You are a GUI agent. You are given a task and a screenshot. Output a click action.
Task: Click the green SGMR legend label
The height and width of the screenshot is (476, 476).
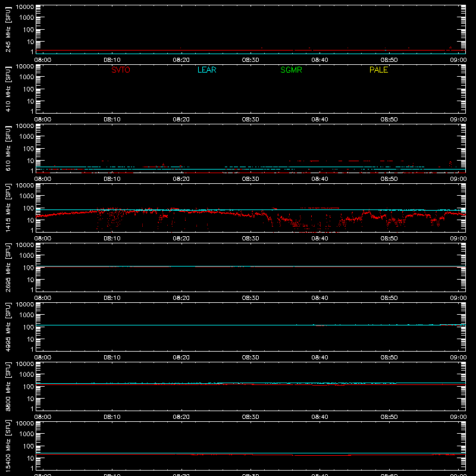coord(291,70)
